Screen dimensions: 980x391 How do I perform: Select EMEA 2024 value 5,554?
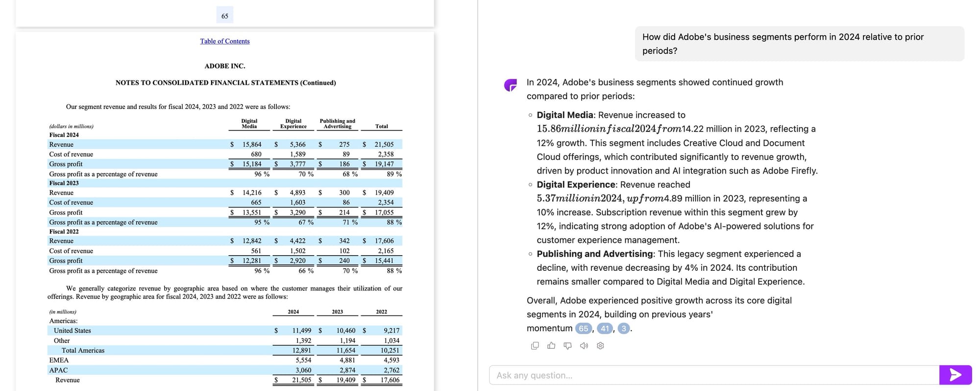(x=303, y=360)
